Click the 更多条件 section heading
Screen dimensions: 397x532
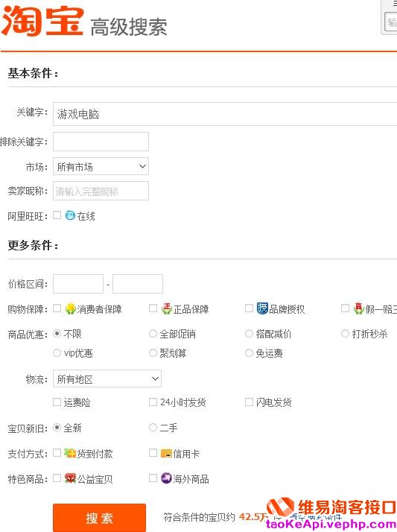(x=33, y=245)
